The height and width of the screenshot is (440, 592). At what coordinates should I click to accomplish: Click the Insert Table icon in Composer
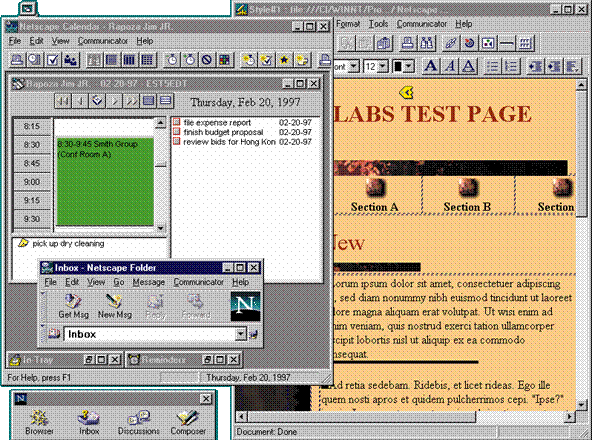pyautogui.click(x=525, y=43)
